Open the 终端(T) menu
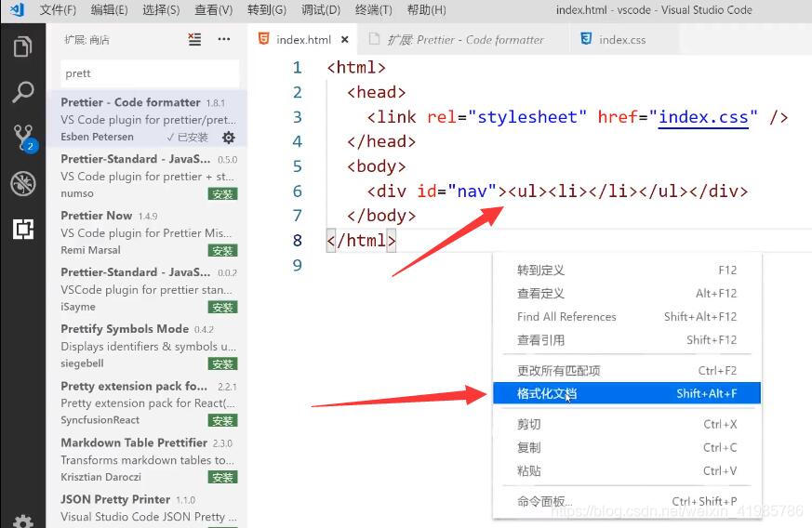The width and height of the screenshot is (812, 528). tap(373, 10)
